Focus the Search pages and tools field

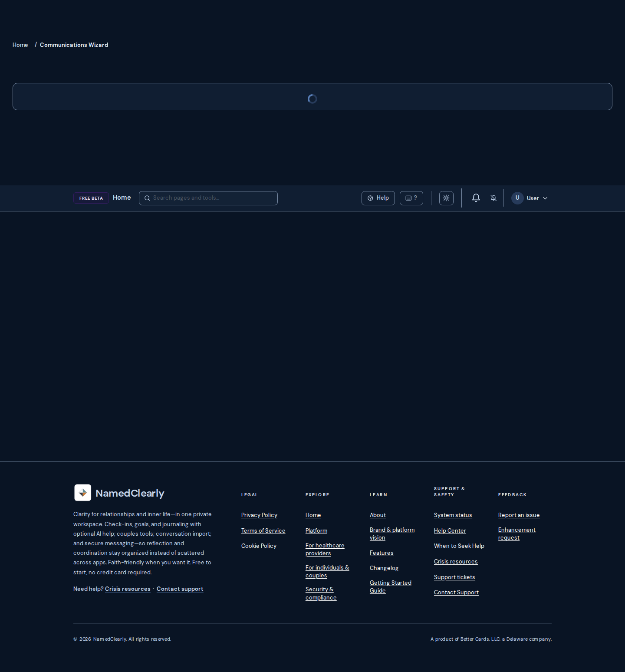coord(208,198)
